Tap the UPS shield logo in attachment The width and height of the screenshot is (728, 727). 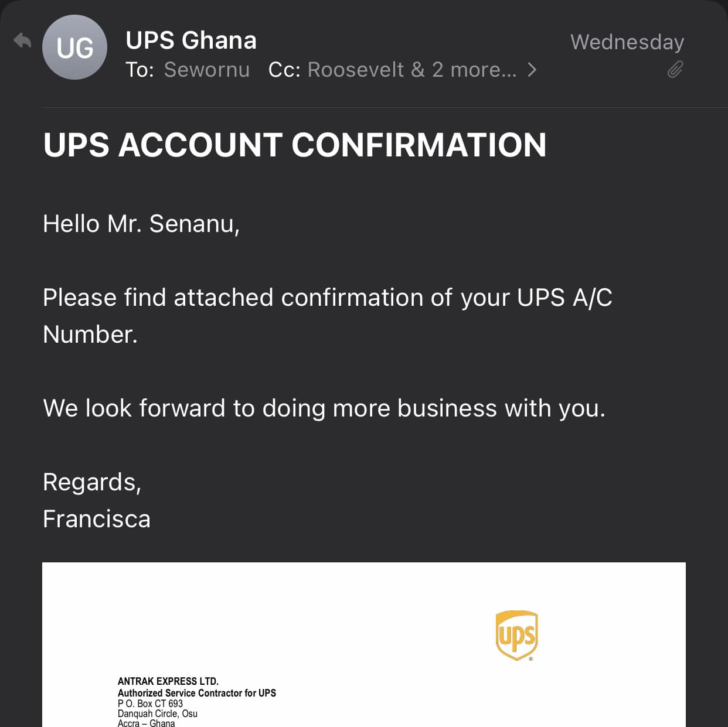[516, 636]
